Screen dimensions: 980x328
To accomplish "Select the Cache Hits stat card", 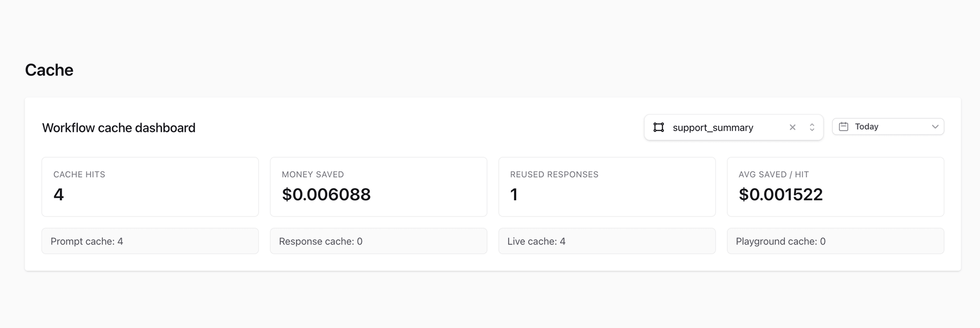I will pyautogui.click(x=150, y=187).
